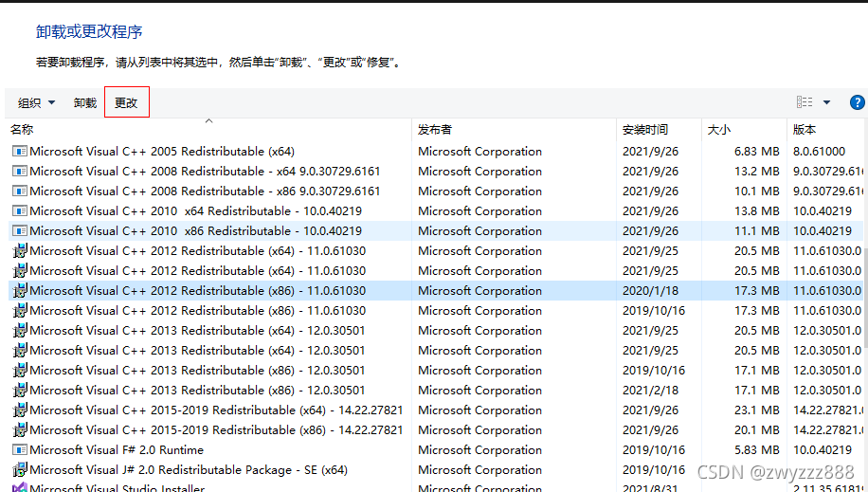Click the icon of Visual C++ 2010 x64 row
Screen dimensions: 868x492
pos(20,211)
